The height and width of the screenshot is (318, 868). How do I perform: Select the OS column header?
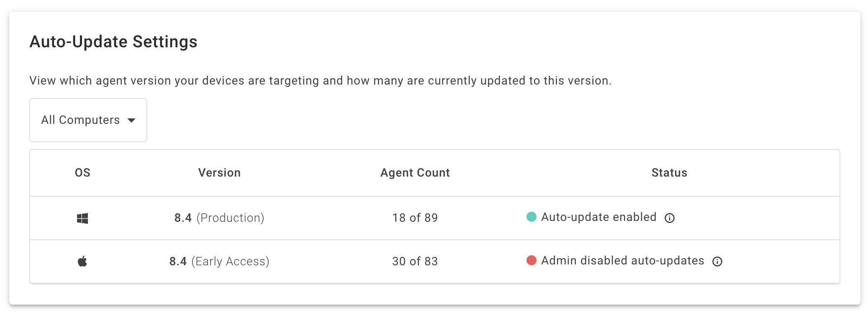(x=82, y=173)
